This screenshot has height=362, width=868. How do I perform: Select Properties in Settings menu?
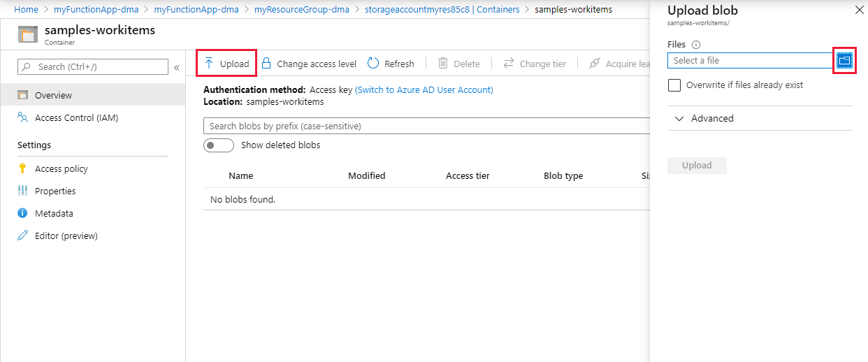(x=55, y=191)
